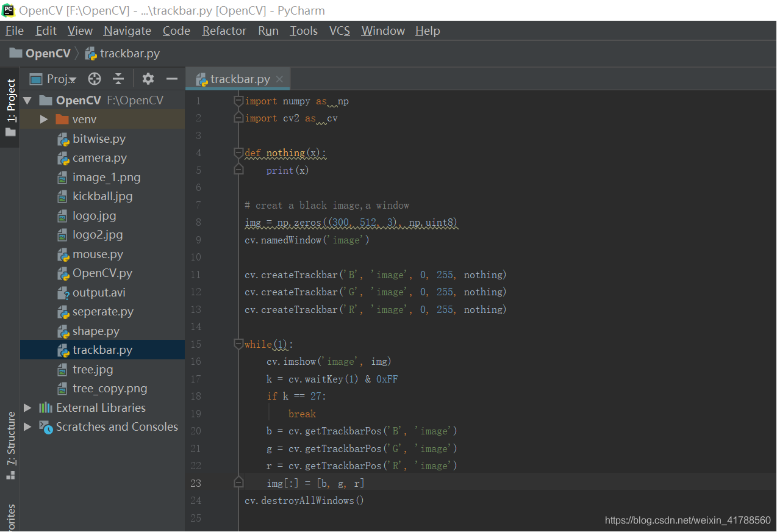The height and width of the screenshot is (532, 777).
Task: Select logo2.jpg in project tree
Action: click(98, 235)
